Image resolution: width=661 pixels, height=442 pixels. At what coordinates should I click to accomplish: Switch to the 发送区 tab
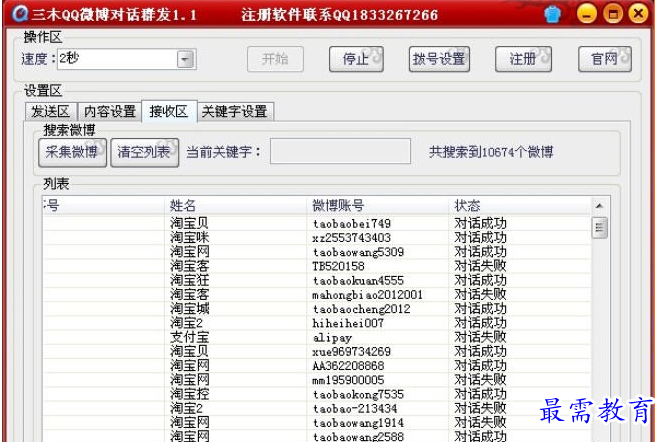pos(51,112)
